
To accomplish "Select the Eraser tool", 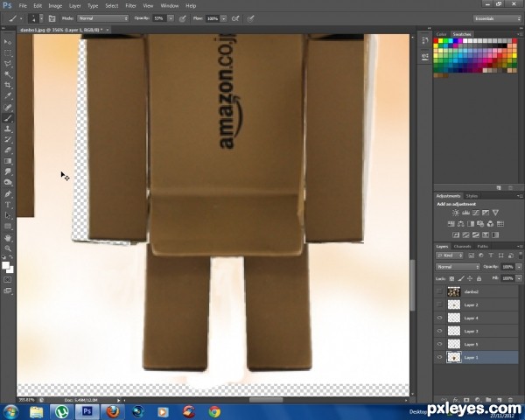I will 8,150.
